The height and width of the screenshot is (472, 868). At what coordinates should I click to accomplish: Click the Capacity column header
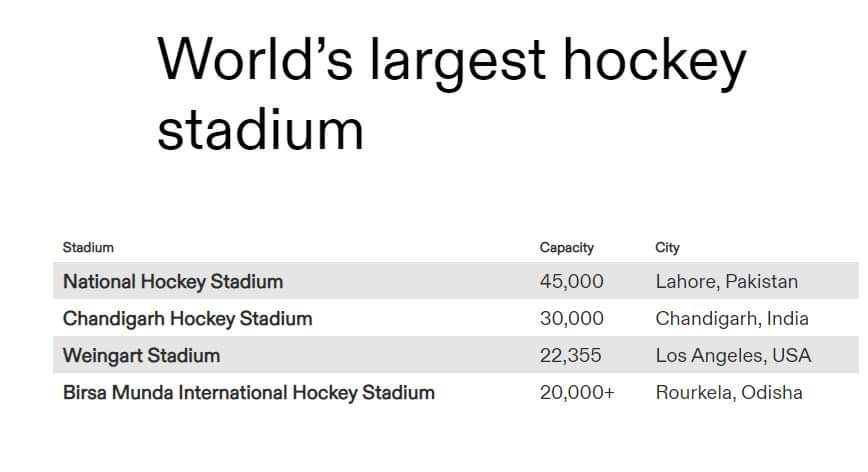click(566, 247)
